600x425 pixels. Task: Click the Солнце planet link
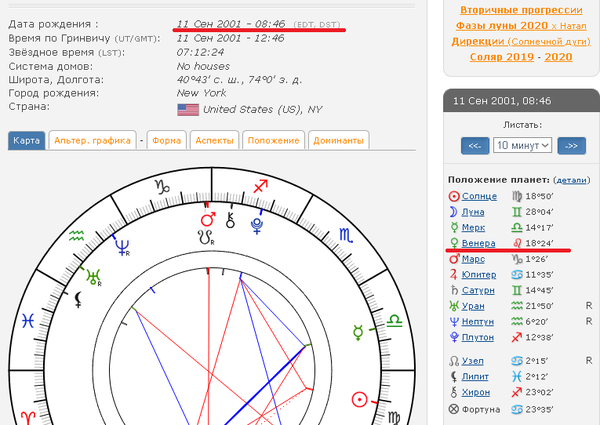(x=479, y=196)
